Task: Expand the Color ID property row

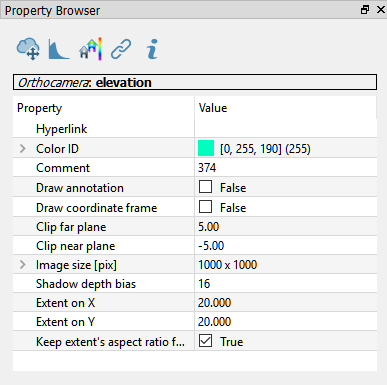Action: point(22,148)
